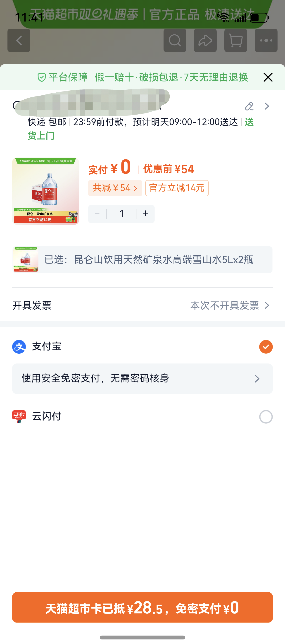Viewport: 285px width, 644px height.
Task: Open search with the magnifier icon
Action: [175, 41]
